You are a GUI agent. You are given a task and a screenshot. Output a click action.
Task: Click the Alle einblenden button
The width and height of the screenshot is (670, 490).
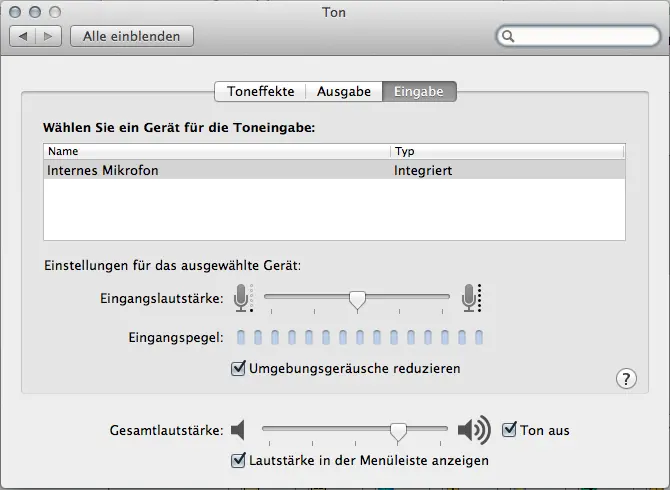click(131, 36)
